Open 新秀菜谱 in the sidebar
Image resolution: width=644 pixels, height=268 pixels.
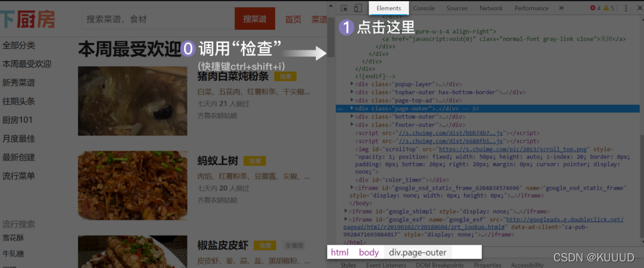pos(18,83)
